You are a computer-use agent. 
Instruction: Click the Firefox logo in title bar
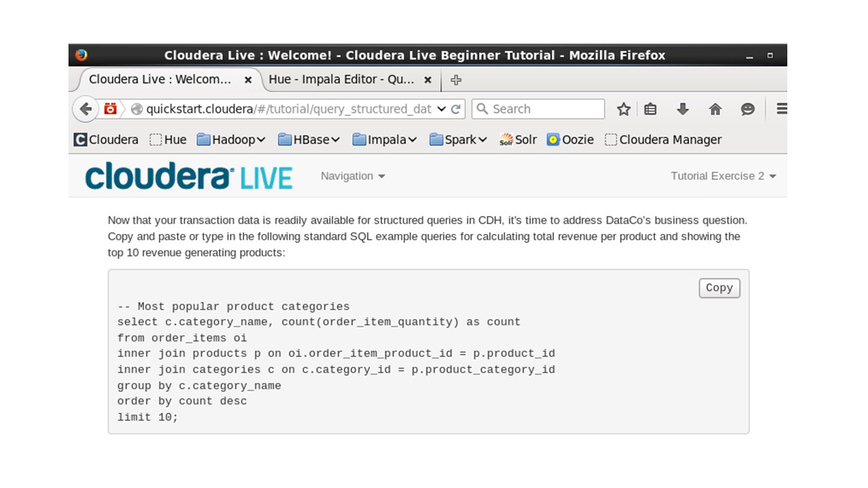pos(81,55)
